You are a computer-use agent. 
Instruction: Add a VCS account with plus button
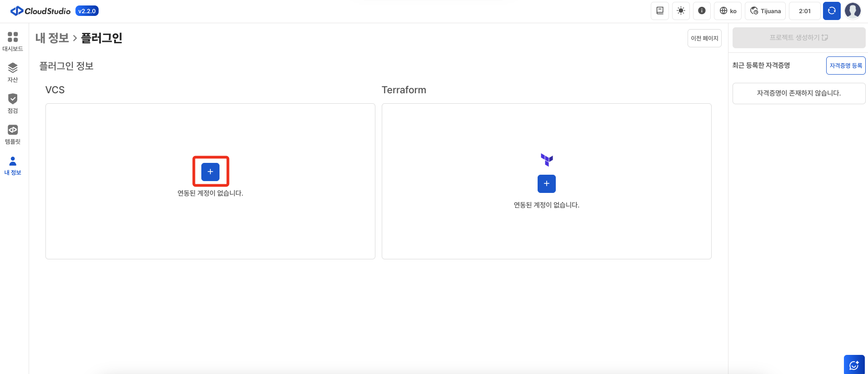point(210,172)
